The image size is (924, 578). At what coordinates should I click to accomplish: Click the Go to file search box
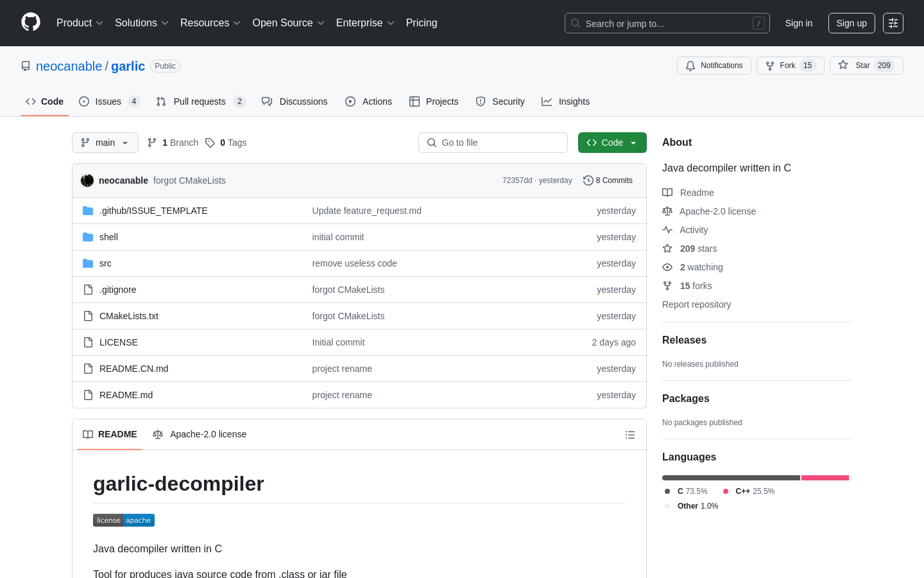click(x=493, y=143)
